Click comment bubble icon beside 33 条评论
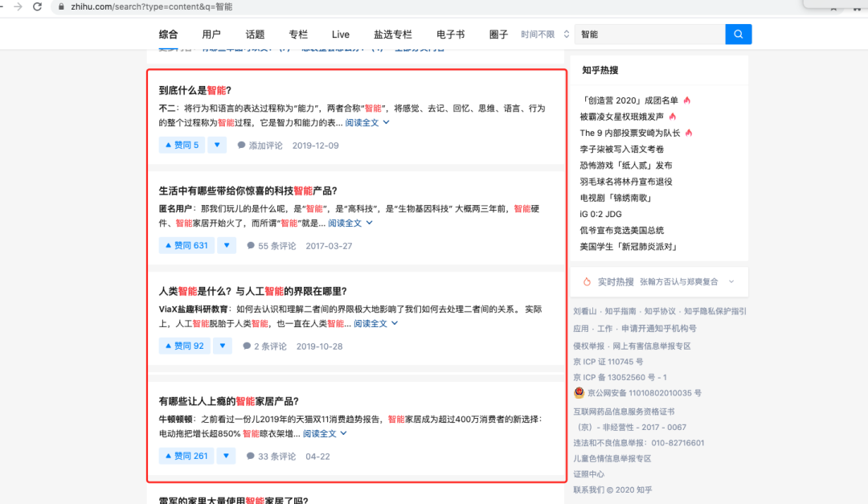Image resolution: width=868 pixels, height=504 pixels. (250, 456)
